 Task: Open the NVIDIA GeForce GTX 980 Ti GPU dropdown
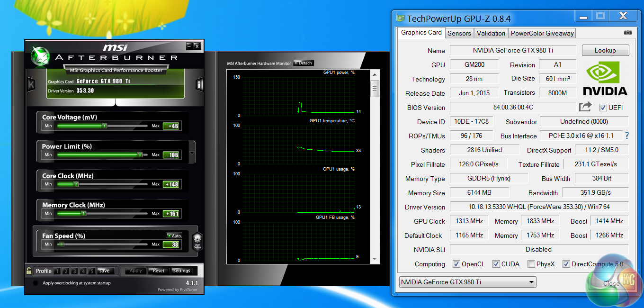467,282
